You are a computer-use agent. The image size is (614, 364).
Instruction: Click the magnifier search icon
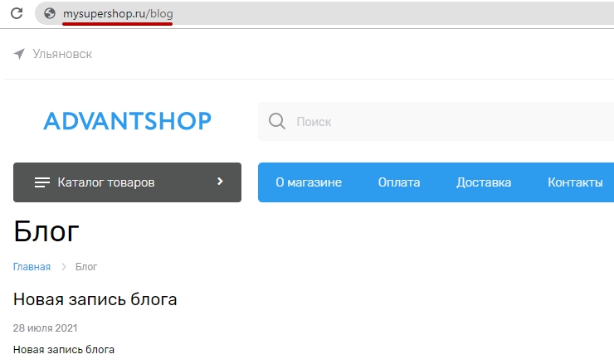point(277,122)
